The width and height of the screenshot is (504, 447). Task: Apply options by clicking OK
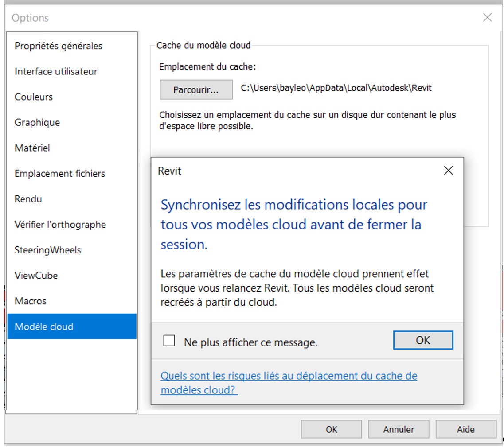click(x=331, y=429)
